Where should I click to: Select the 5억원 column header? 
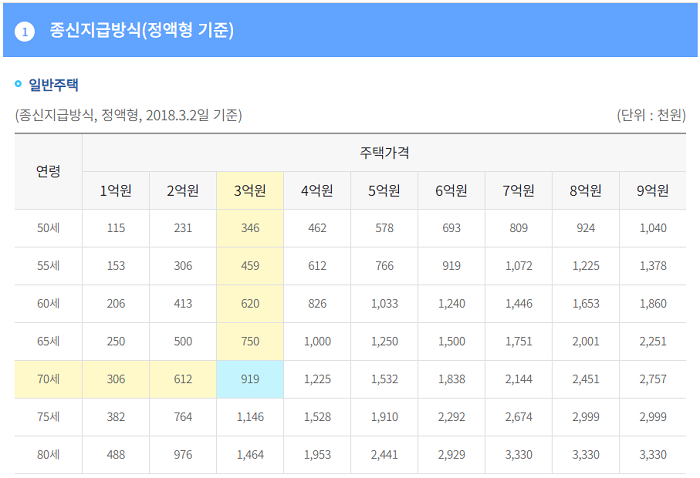click(x=384, y=191)
